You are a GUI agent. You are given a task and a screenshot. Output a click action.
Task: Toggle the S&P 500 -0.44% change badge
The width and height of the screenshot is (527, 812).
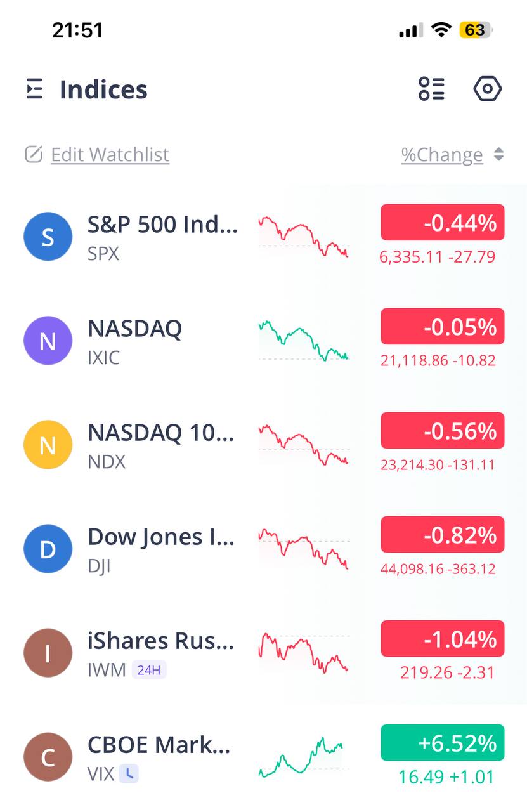[442, 223]
